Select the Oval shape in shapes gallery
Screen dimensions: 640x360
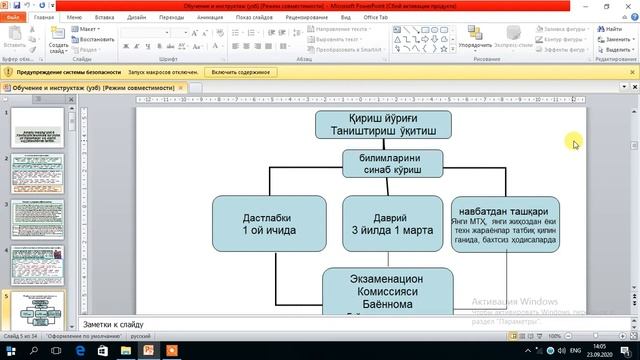point(435,30)
